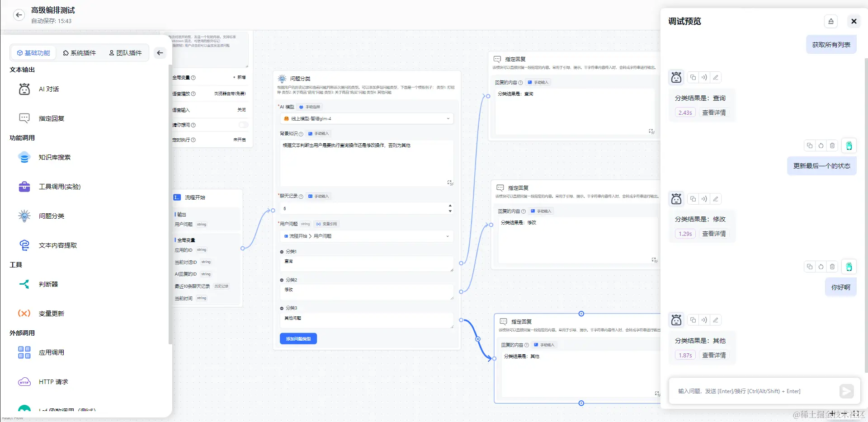Edit the 修改 classification reply
This screenshot has width=868, height=422.
(x=716, y=199)
